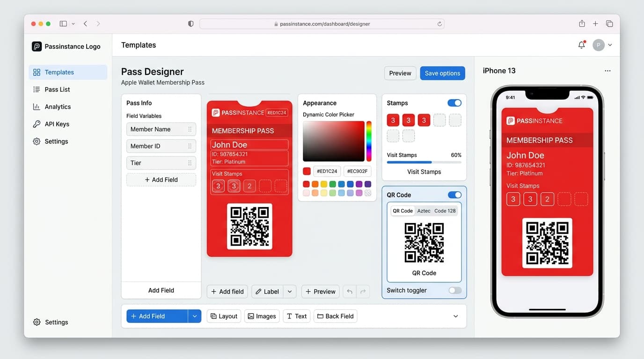Viewport: 644px width, 359px height.
Task: Open the notifications bell
Action: (x=582, y=45)
